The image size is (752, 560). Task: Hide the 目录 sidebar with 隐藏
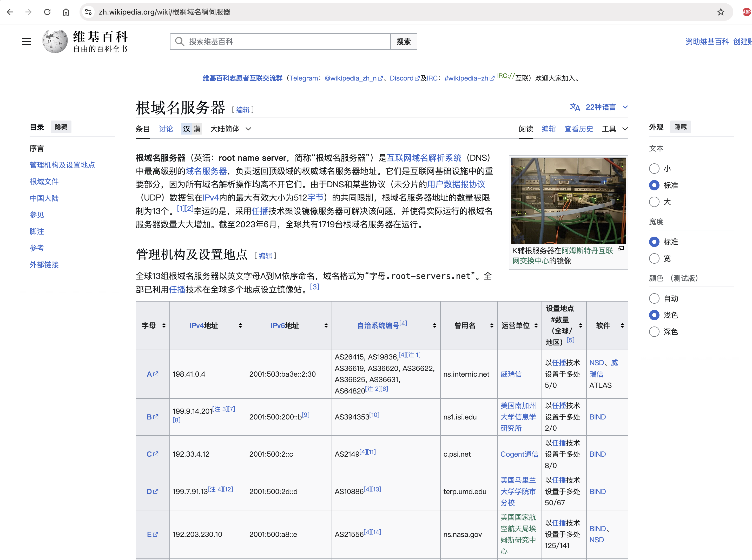(x=61, y=127)
